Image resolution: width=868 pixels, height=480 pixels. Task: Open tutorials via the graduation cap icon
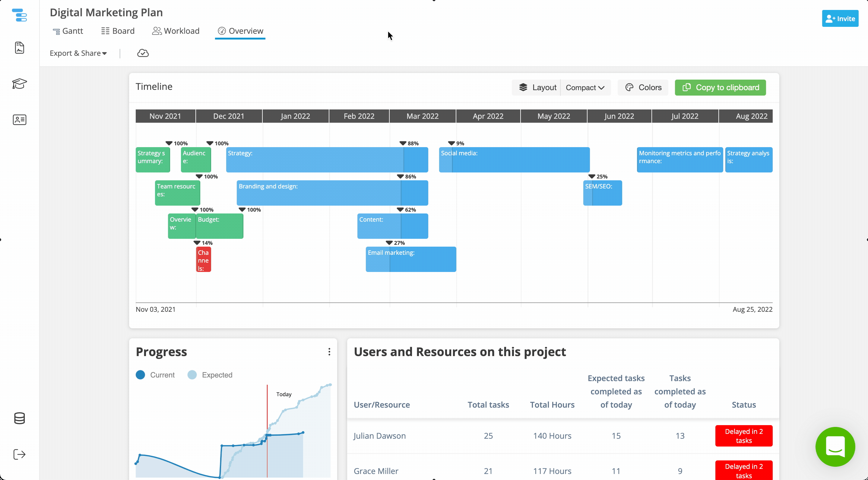[x=20, y=84]
